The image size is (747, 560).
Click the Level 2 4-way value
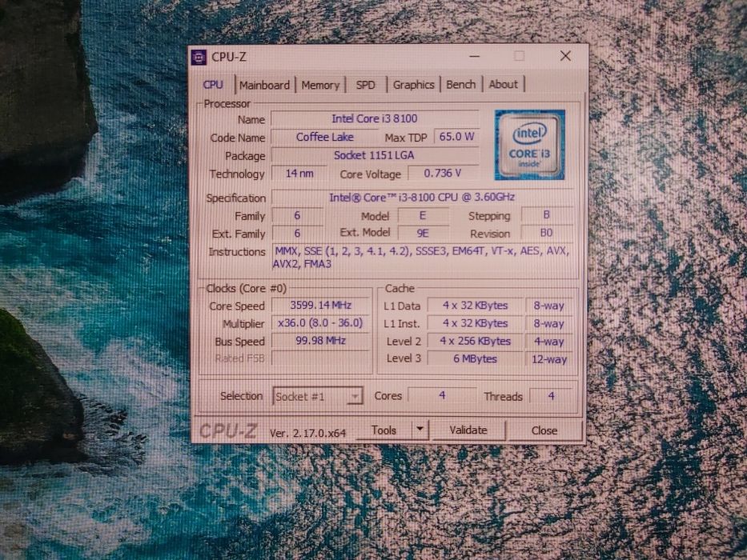coord(548,342)
